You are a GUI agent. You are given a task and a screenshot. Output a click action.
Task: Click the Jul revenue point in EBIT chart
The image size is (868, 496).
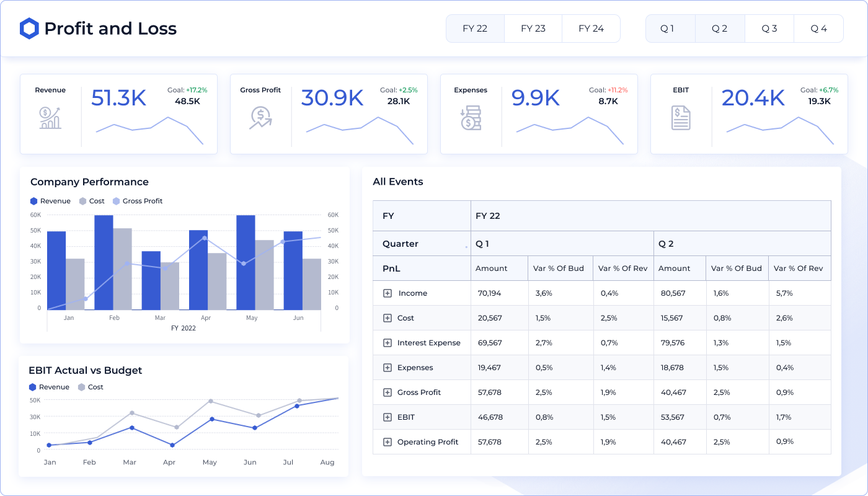coord(297,406)
